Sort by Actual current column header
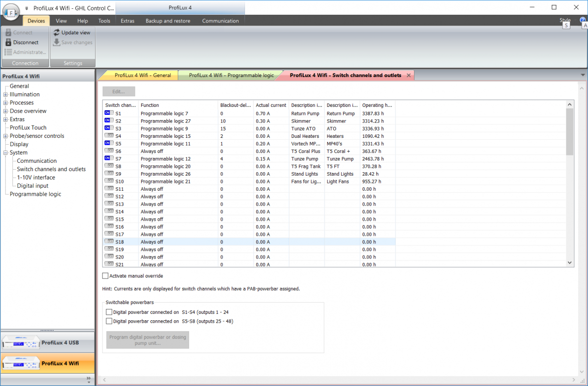Viewport: 588px width, 386px height. click(271, 105)
